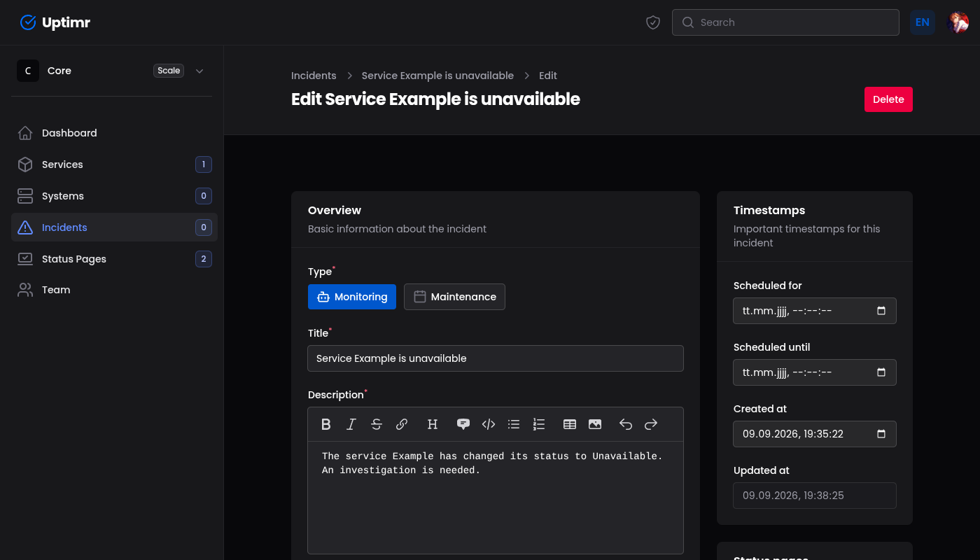The width and height of the screenshot is (980, 560).
Task: Open Service Example is unavailable breadcrumb
Action: (437, 76)
